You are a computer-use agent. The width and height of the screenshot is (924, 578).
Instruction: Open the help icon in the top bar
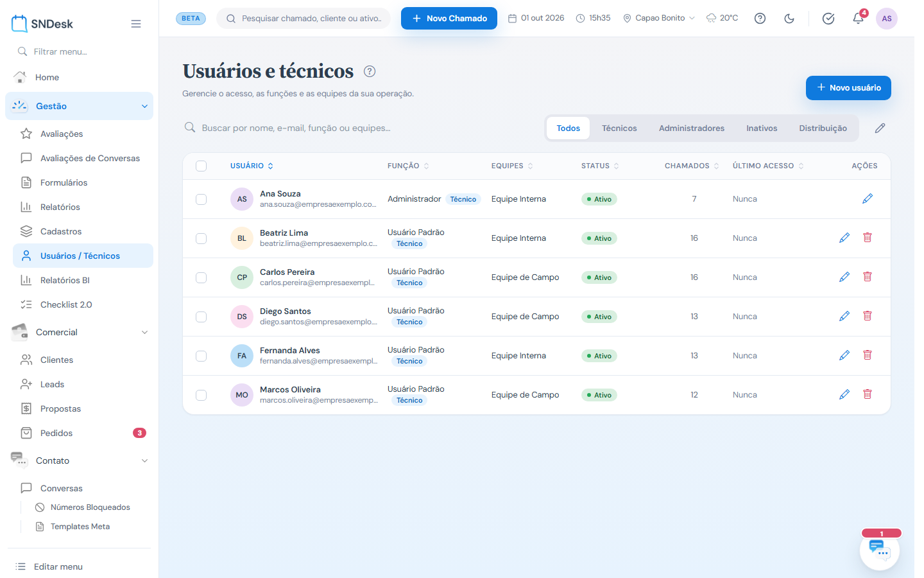pos(760,19)
